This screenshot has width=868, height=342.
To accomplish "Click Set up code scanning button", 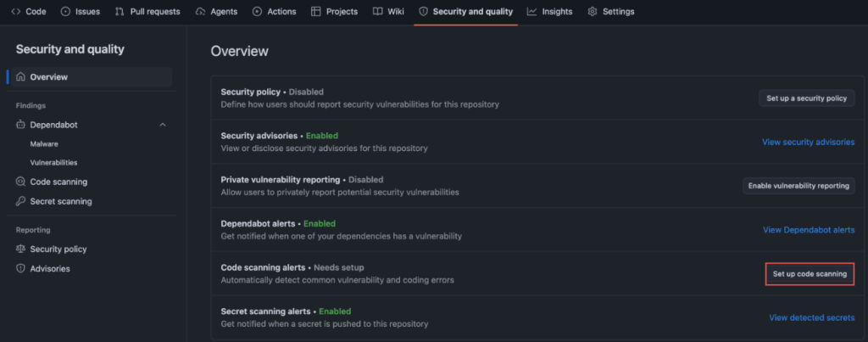I will pyautogui.click(x=810, y=274).
